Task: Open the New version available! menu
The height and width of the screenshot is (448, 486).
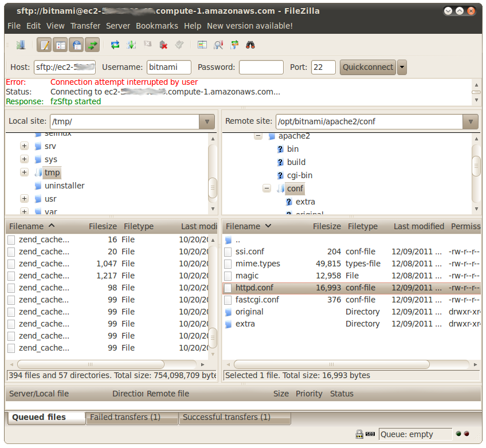Action: click(x=249, y=26)
